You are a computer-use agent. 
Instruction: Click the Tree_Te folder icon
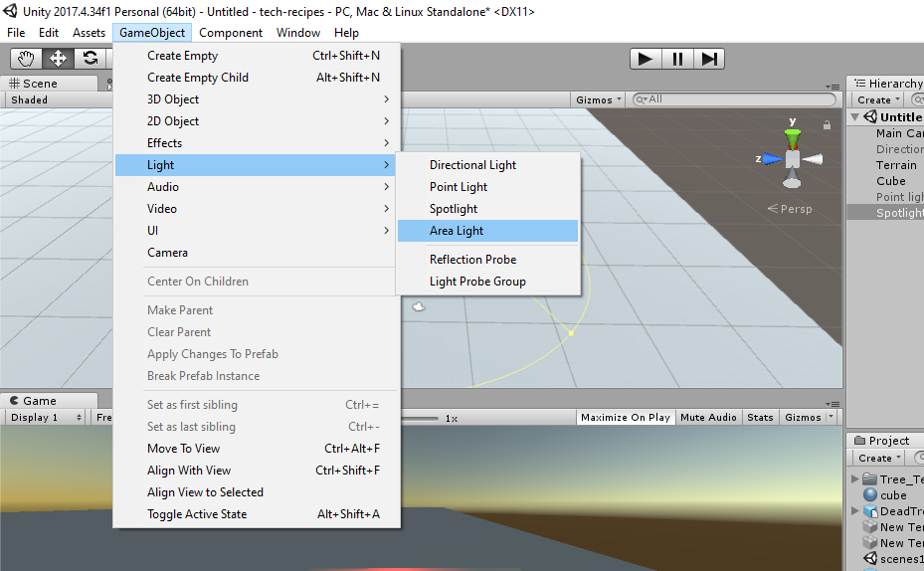(869, 479)
